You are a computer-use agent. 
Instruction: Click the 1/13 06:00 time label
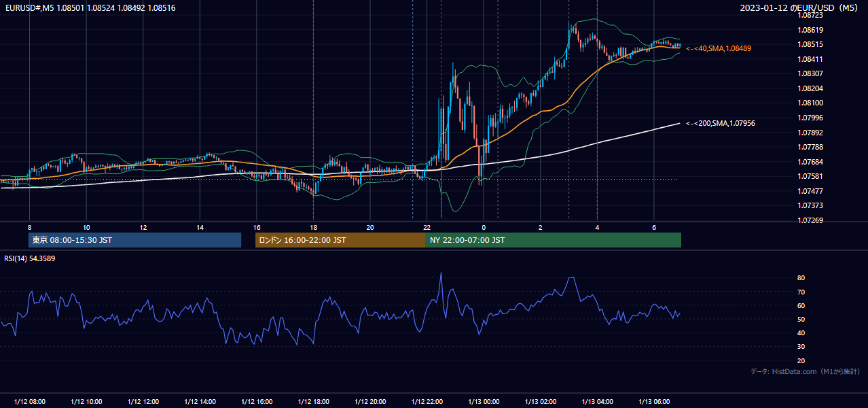(x=654, y=401)
